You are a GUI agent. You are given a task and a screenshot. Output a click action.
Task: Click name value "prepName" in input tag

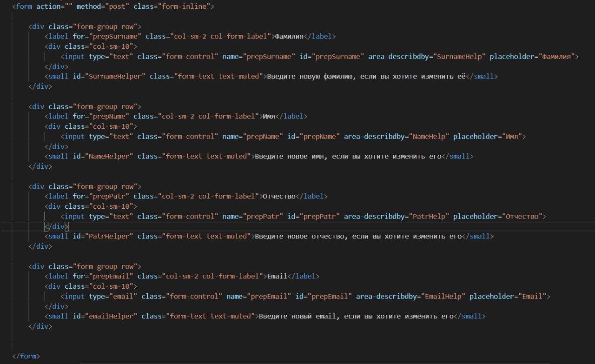click(x=263, y=136)
